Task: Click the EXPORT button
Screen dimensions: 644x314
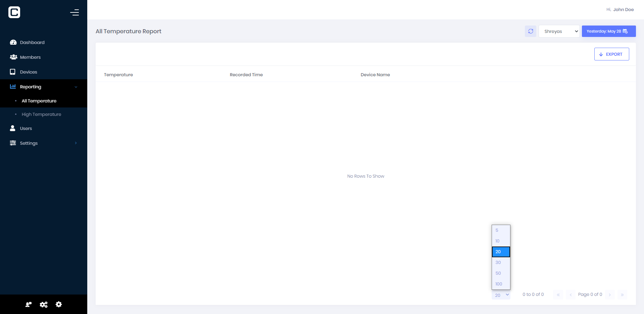Action: pyautogui.click(x=611, y=54)
